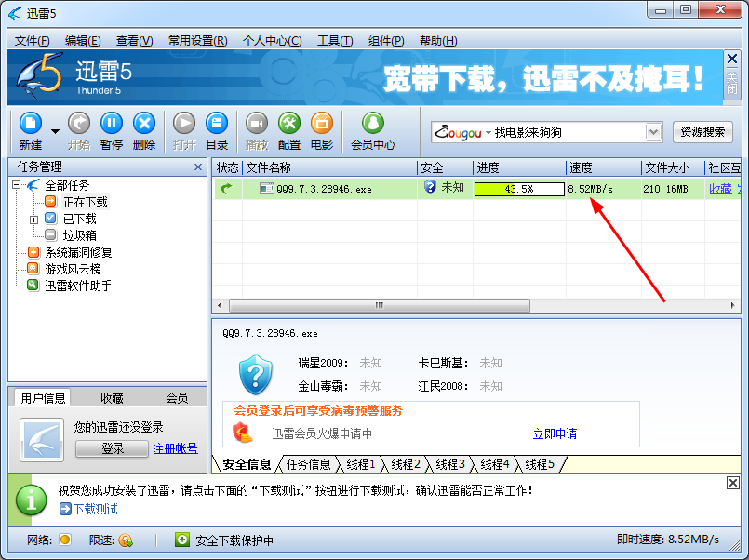Click the 播放 play icon
Screen dimensions: 749x560
pos(257,124)
